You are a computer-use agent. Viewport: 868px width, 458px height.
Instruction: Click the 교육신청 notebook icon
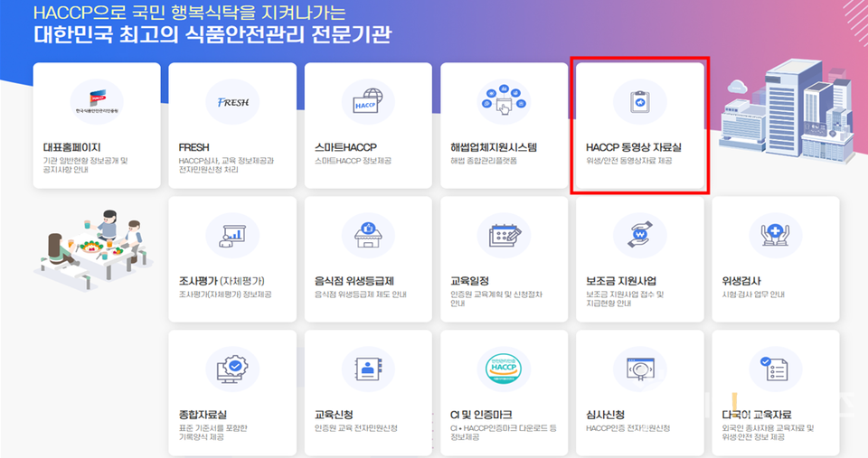point(368,369)
